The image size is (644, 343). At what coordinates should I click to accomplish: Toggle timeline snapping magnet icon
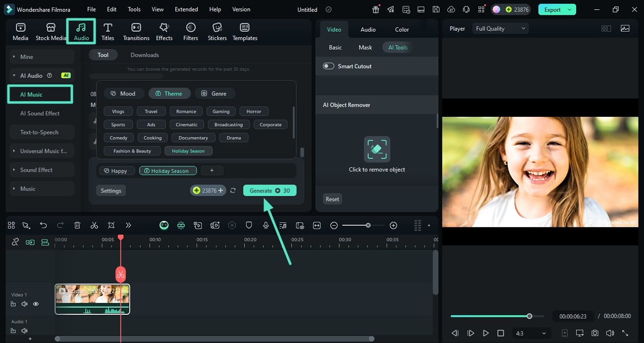point(181,225)
